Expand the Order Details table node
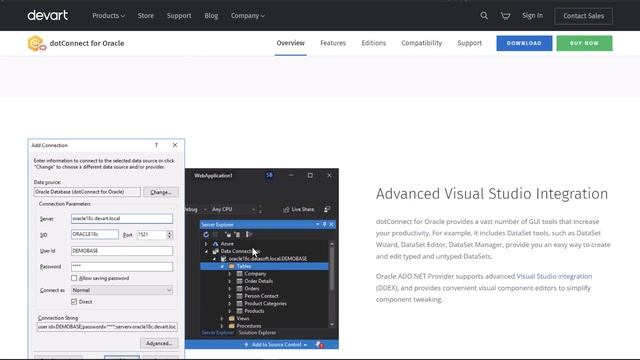640x360 pixels. click(x=230, y=281)
